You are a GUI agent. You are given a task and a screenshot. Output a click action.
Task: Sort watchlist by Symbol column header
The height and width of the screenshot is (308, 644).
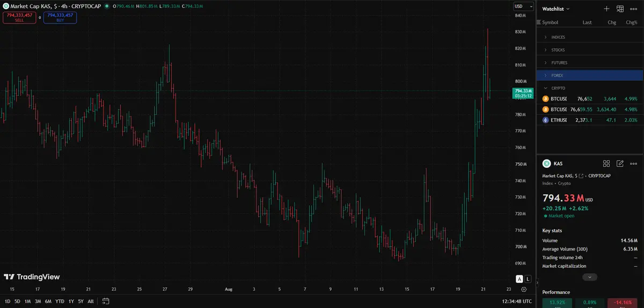[550, 23]
